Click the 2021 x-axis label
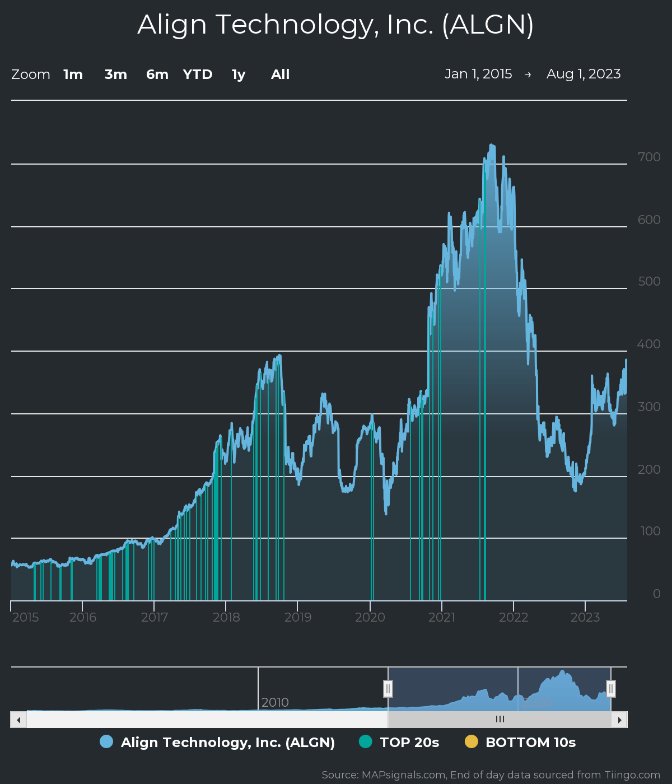672x784 pixels. (x=442, y=617)
